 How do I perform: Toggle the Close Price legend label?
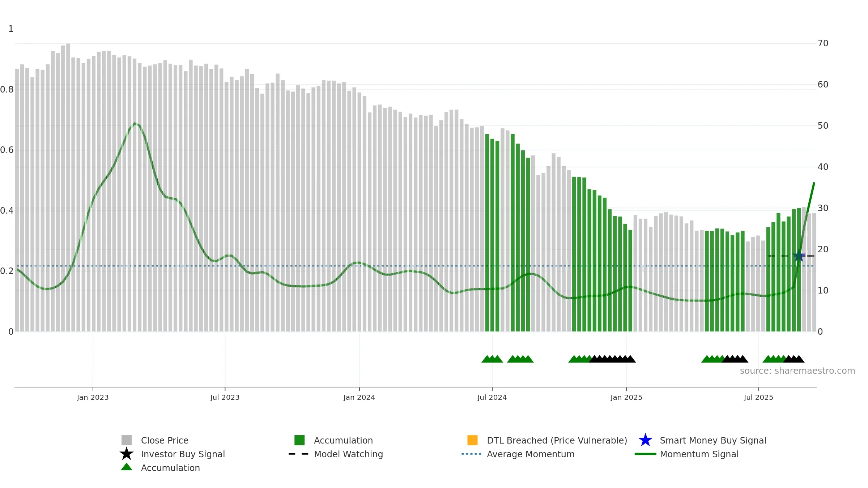click(165, 441)
